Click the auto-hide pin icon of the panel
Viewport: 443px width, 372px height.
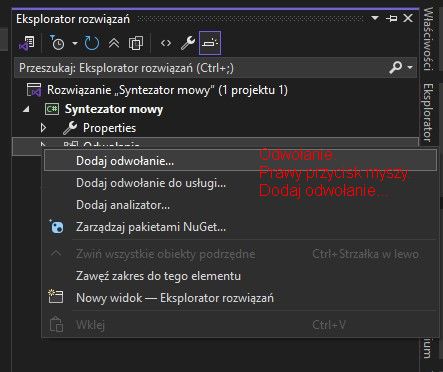coord(392,18)
